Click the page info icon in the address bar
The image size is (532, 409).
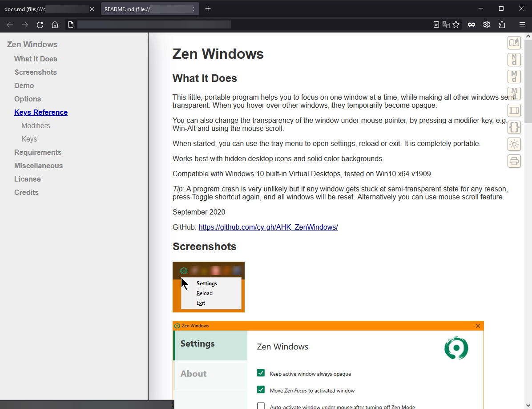pyautogui.click(x=71, y=24)
